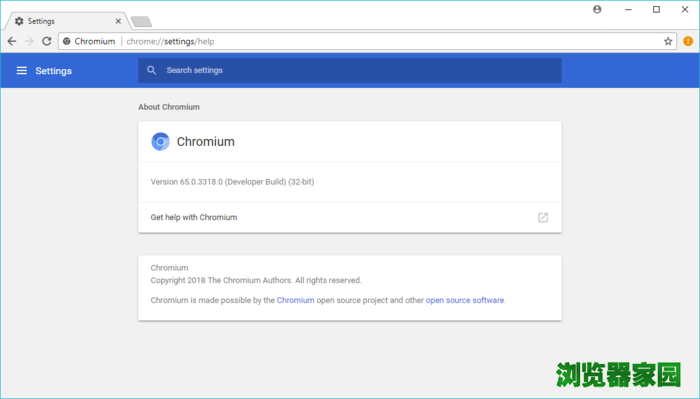Close the Settings tab

pos(118,21)
